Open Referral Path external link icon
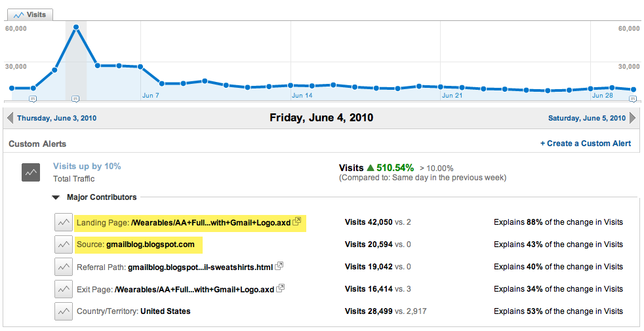Image resolution: width=644 pixels, height=331 pixels. pyautogui.click(x=279, y=265)
